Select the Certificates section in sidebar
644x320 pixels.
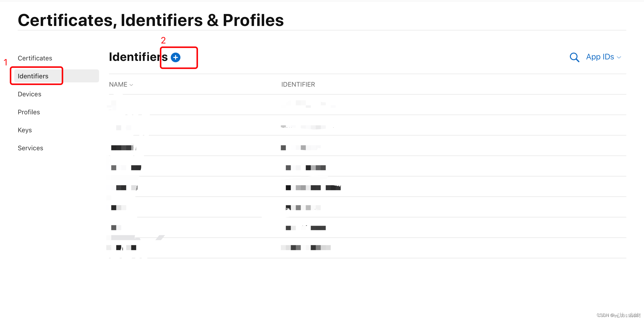35,58
